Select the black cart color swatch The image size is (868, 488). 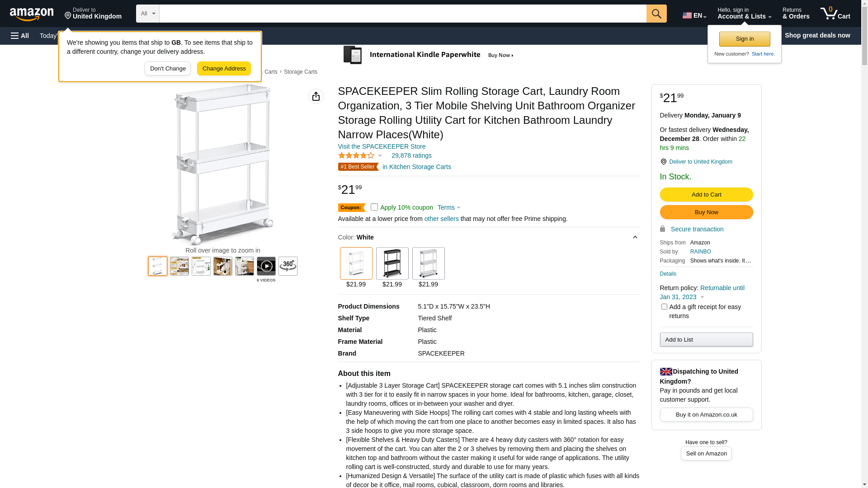392,263
